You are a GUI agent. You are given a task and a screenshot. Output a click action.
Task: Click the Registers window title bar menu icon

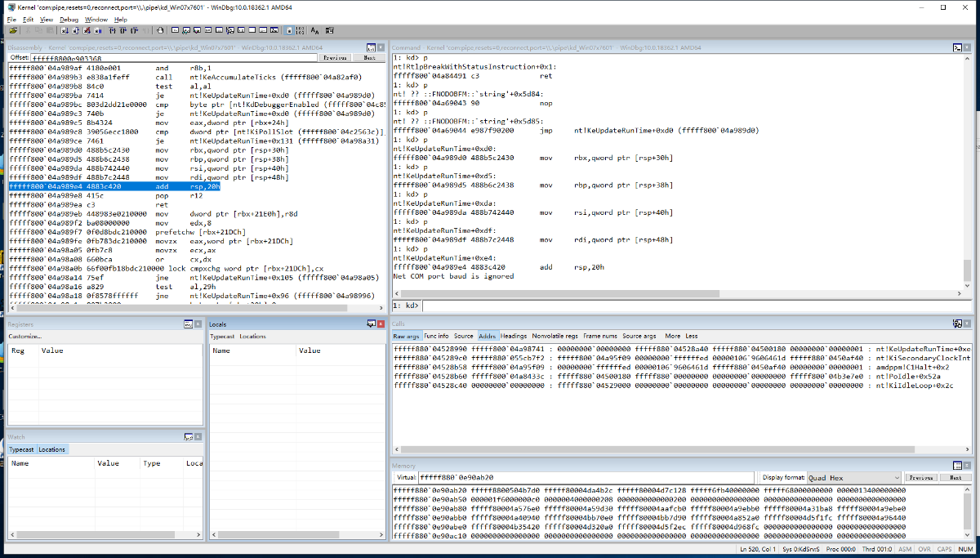[x=187, y=324]
